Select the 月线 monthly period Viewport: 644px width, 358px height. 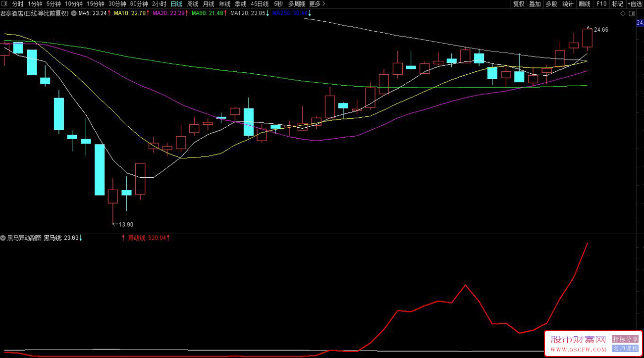coord(209,4)
